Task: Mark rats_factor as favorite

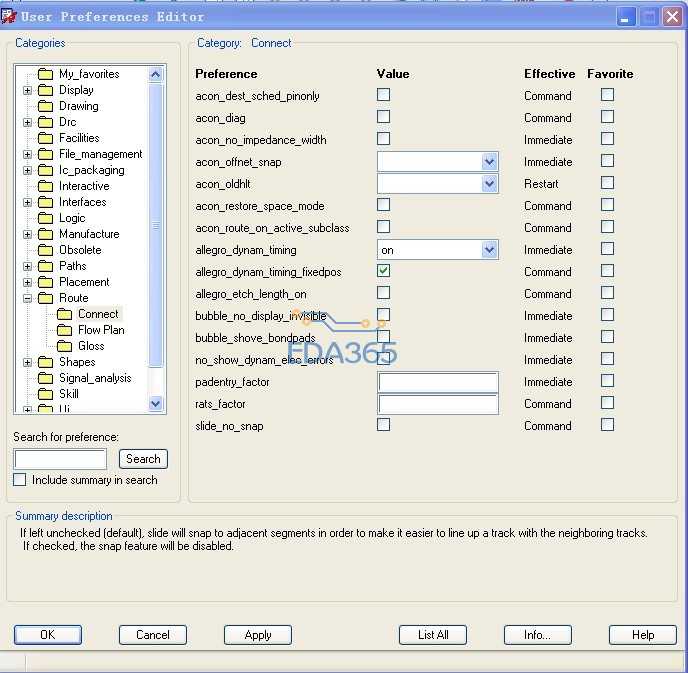Action: pos(607,403)
